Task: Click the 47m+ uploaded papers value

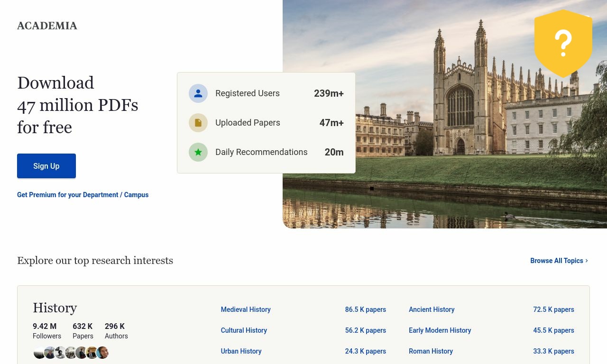Action: [x=331, y=123]
